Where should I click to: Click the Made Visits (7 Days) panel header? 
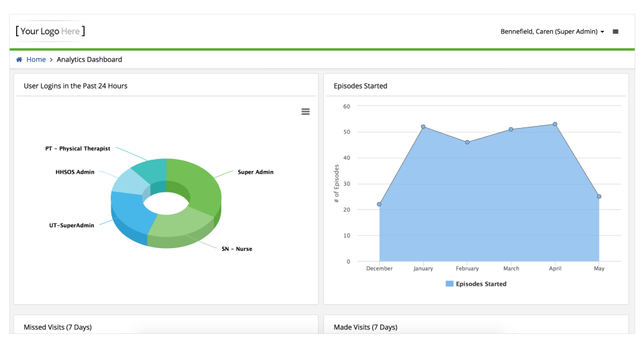[366, 327]
